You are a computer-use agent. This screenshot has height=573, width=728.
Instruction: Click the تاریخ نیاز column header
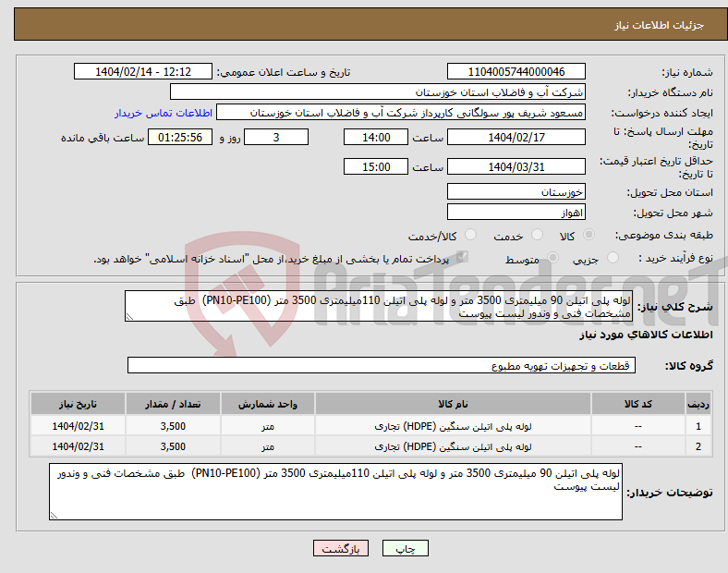click(x=78, y=404)
